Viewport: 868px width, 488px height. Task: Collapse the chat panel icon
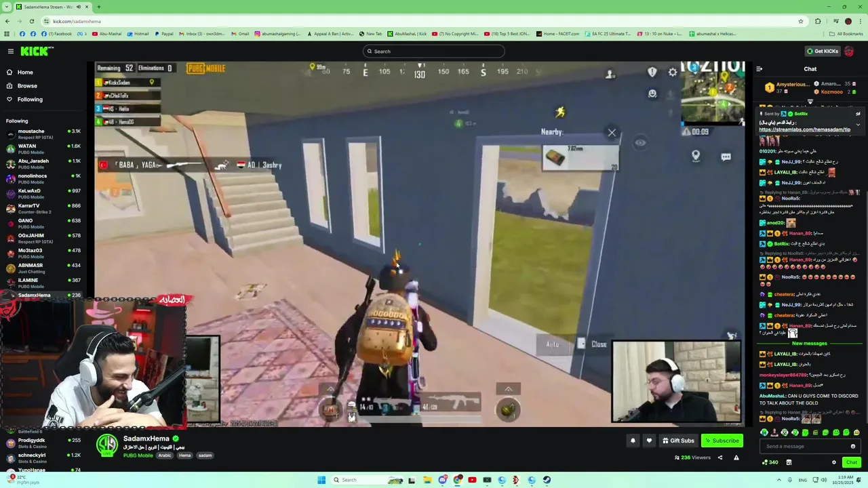759,68
